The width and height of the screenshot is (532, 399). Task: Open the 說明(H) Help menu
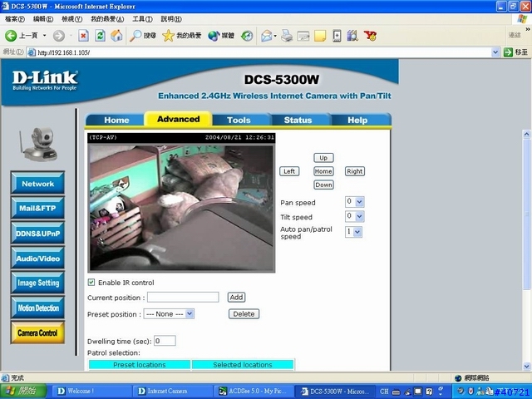(171, 19)
